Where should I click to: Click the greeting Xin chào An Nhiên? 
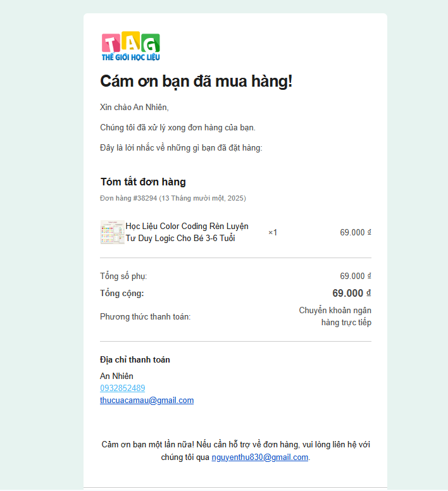point(134,107)
